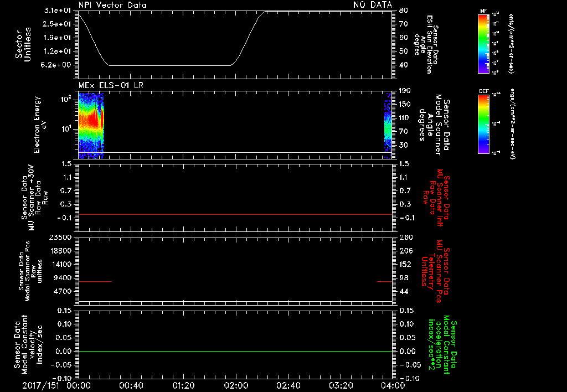Screen dimensions: 567x392
Task: Click the green zero line in velocity panel
Action: point(235,351)
